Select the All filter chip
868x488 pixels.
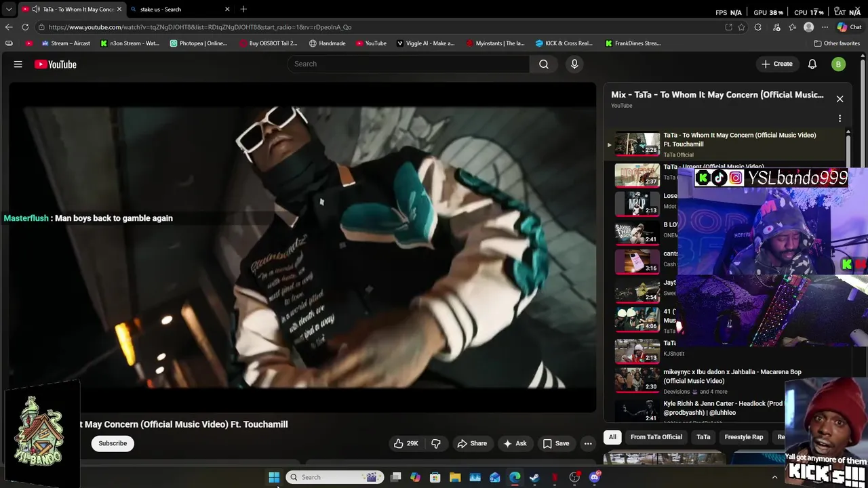pos(612,437)
